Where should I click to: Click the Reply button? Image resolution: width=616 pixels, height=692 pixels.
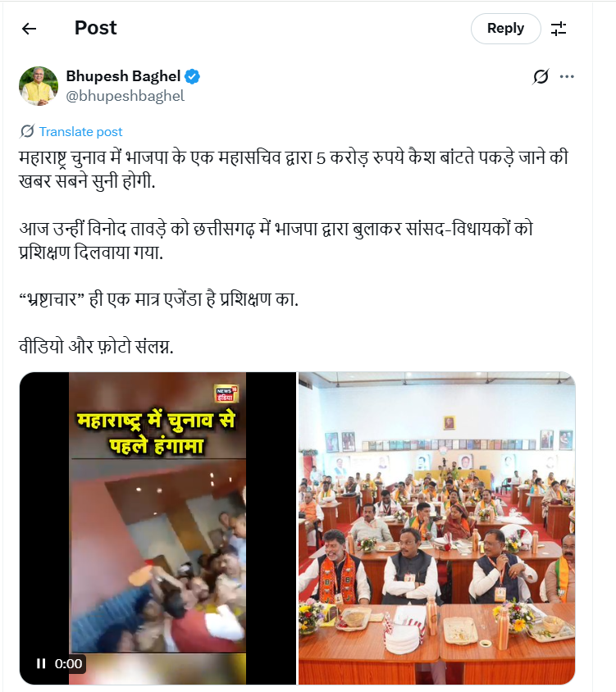coord(505,29)
